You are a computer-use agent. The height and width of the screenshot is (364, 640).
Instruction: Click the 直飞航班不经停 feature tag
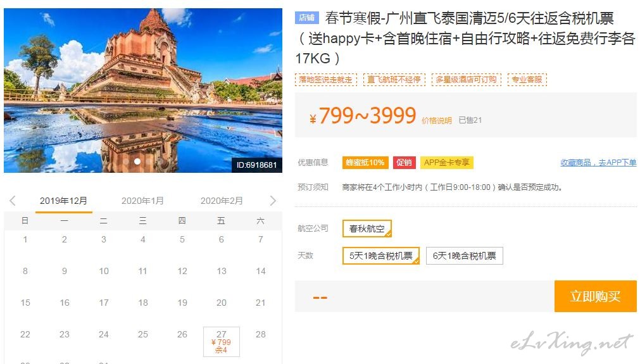pyautogui.click(x=394, y=80)
